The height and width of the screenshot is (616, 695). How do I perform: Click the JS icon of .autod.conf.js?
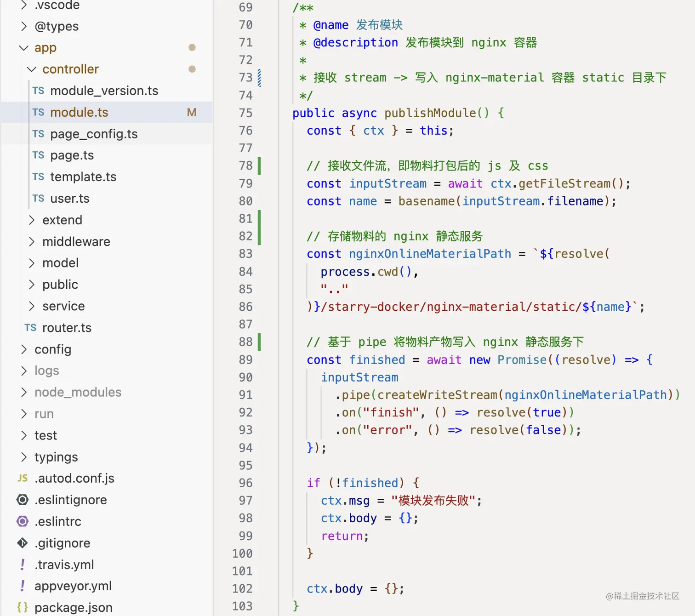(23, 478)
